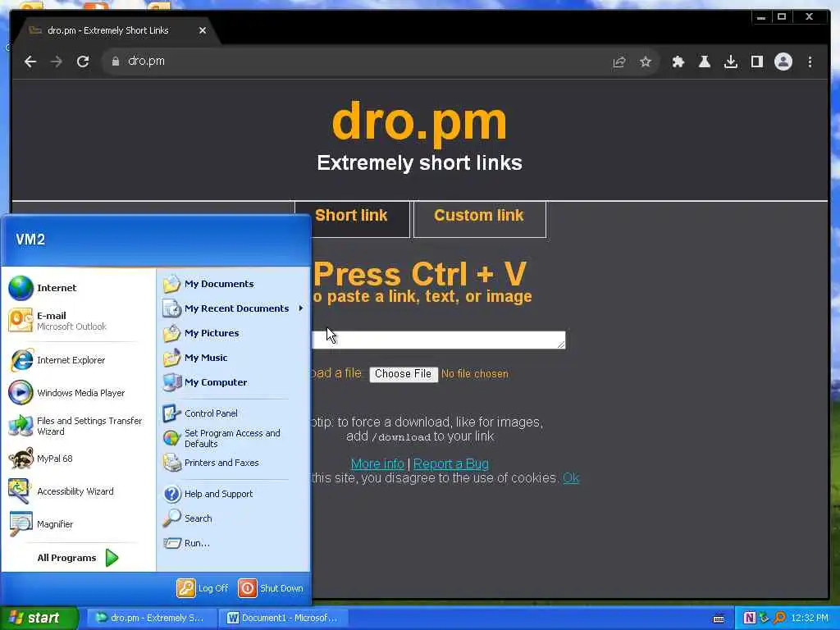This screenshot has width=840, height=630.
Task: Open the Report a Bug link
Action: tap(451, 464)
